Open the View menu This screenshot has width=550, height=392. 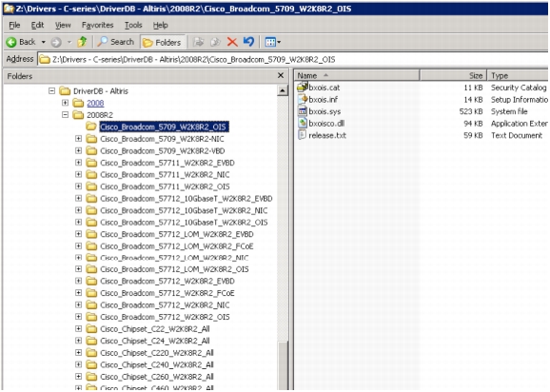[x=63, y=26]
